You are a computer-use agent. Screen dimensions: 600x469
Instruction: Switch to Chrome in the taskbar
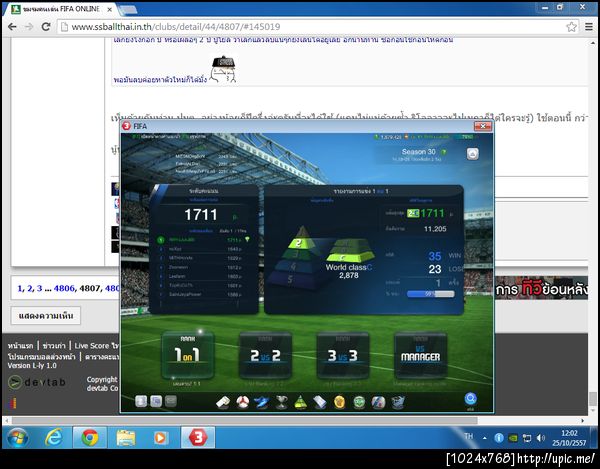click(90, 438)
